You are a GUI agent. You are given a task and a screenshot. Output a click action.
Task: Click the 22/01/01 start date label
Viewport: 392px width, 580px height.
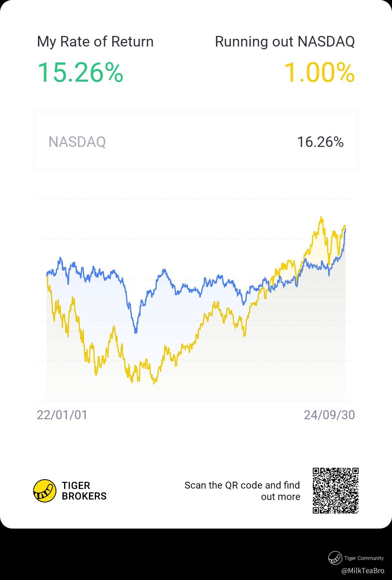[x=62, y=415]
